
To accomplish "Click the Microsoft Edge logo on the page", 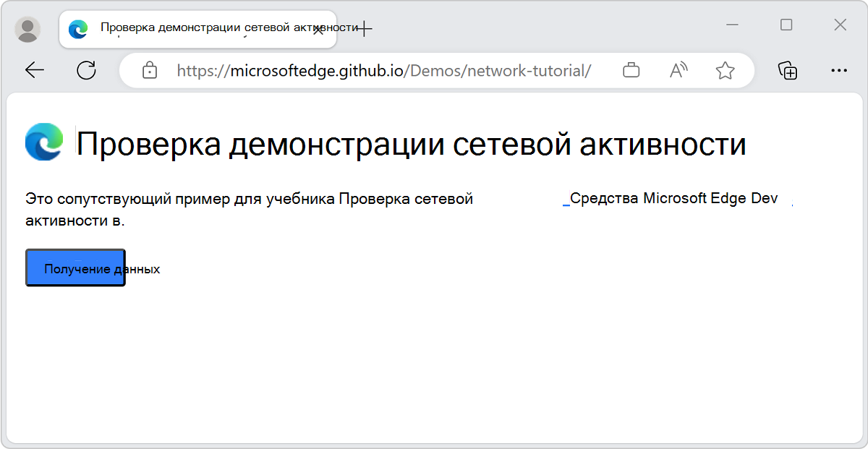I will [43, 144].
